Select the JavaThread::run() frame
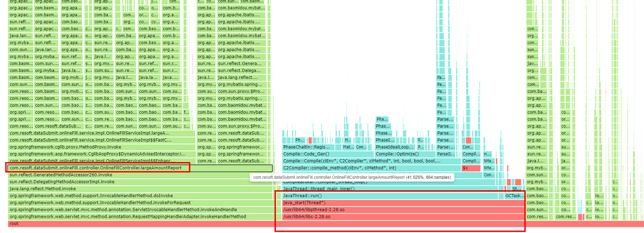Screen dimensions: 644x233 pos(390,196)
